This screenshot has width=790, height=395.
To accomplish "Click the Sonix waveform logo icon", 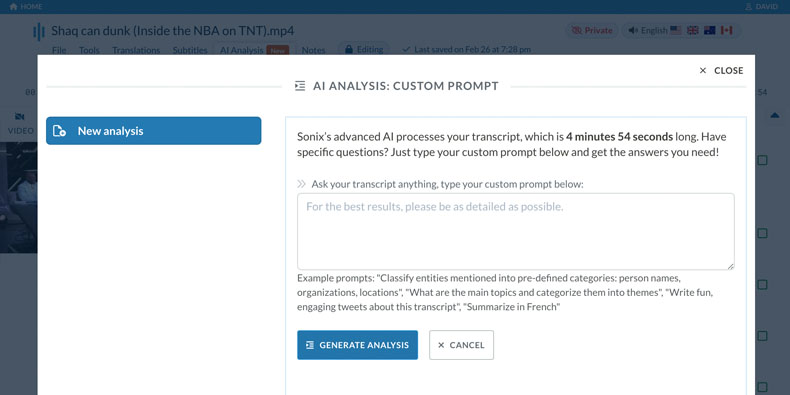I will tap(39, 31).
